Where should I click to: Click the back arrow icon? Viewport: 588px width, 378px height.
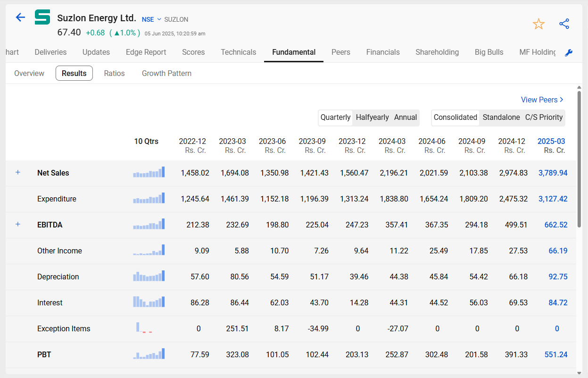click(x=20, y=17)
